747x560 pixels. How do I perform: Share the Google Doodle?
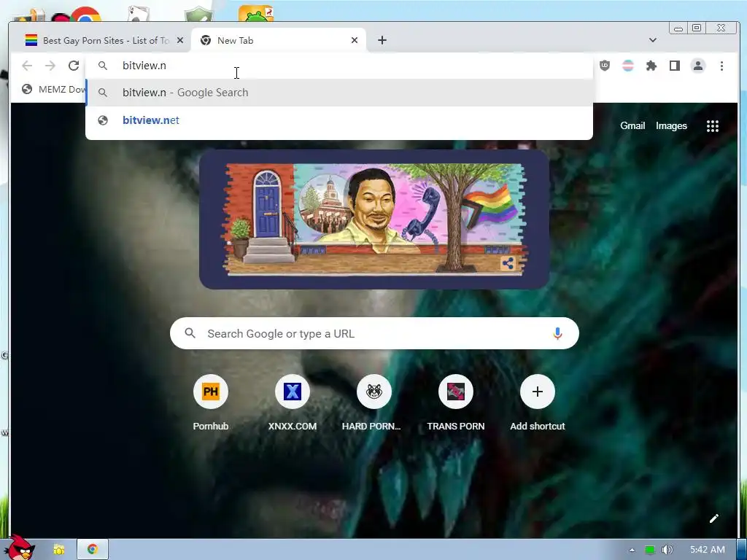click(x=508, y=263)
